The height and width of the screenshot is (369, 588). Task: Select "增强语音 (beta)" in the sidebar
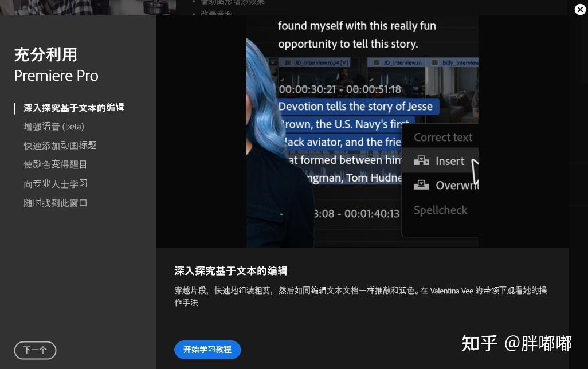tap(54, 127)
